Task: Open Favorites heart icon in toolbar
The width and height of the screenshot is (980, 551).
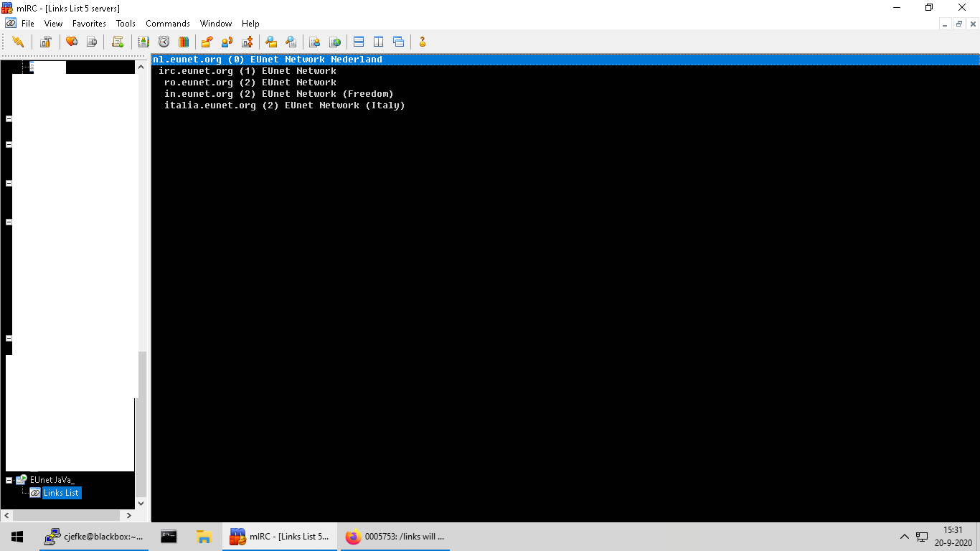Action: pos(71,42)
